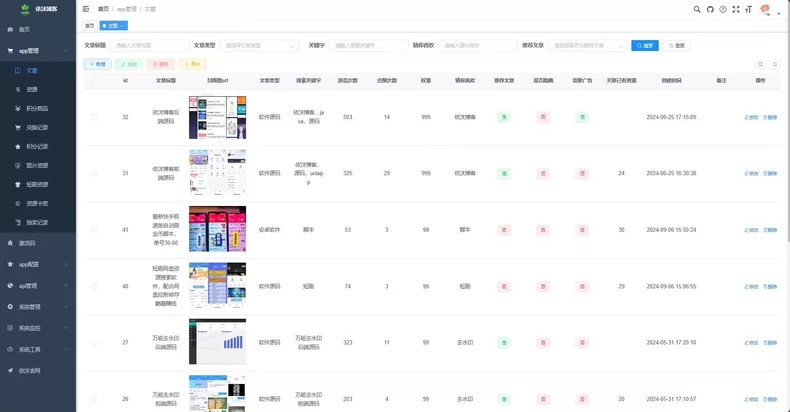The height and width of the screenshot is (412, 790).
Task: Click the cover thumbnail for article 41
Action: click(x=218, y=229)
